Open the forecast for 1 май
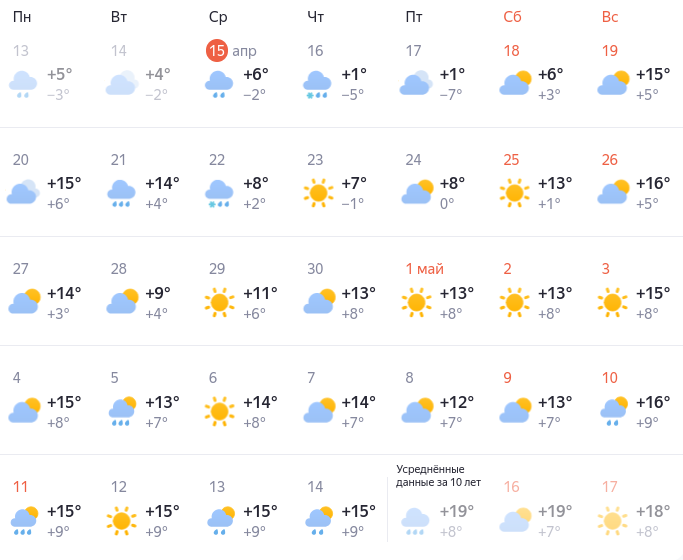 [424, 269]
